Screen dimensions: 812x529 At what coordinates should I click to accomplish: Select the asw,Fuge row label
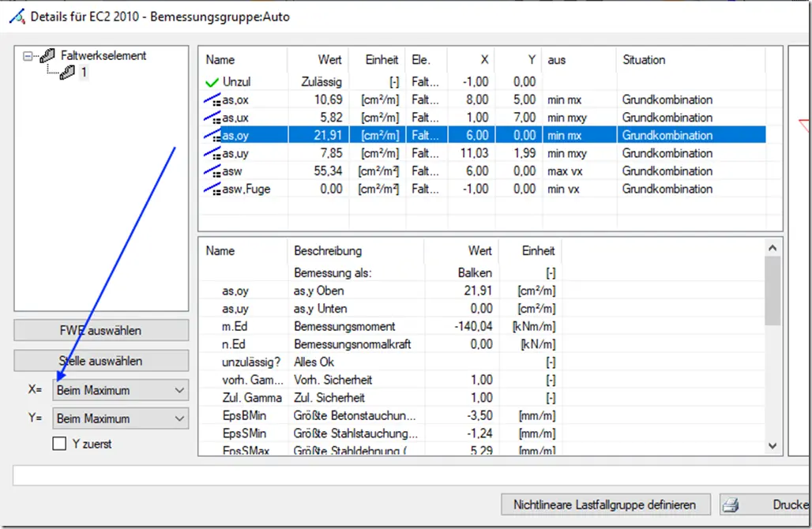tap(246, 189)
